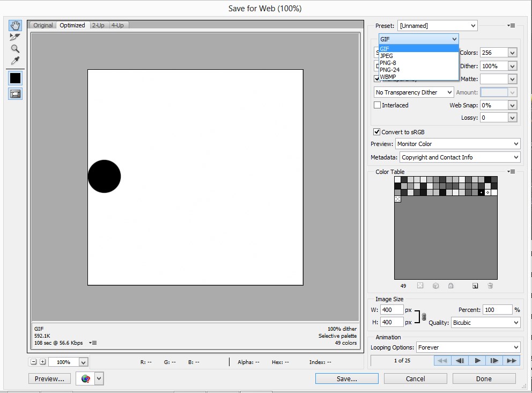Image resolution: width=532 pixels, height=393 pixels.
Task: Collapse the GIF file format dropdown
Action: point(419,39)
